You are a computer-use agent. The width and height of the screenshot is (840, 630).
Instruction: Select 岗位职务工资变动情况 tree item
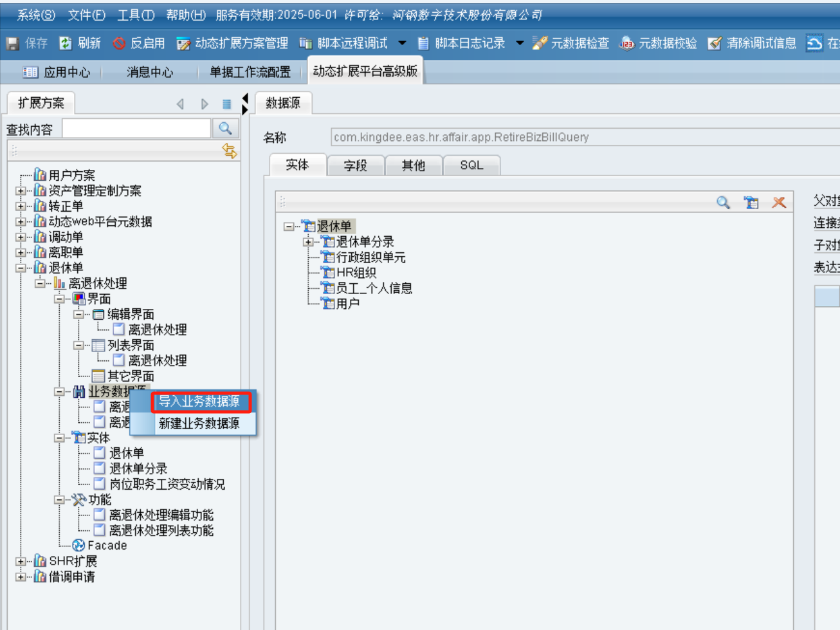pos(167,484)
